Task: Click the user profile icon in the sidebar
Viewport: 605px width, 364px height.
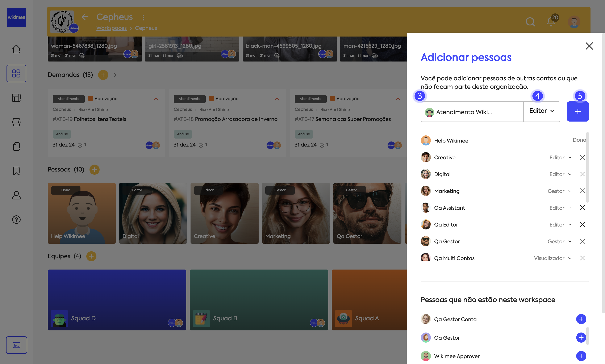Action: point(16,195)
